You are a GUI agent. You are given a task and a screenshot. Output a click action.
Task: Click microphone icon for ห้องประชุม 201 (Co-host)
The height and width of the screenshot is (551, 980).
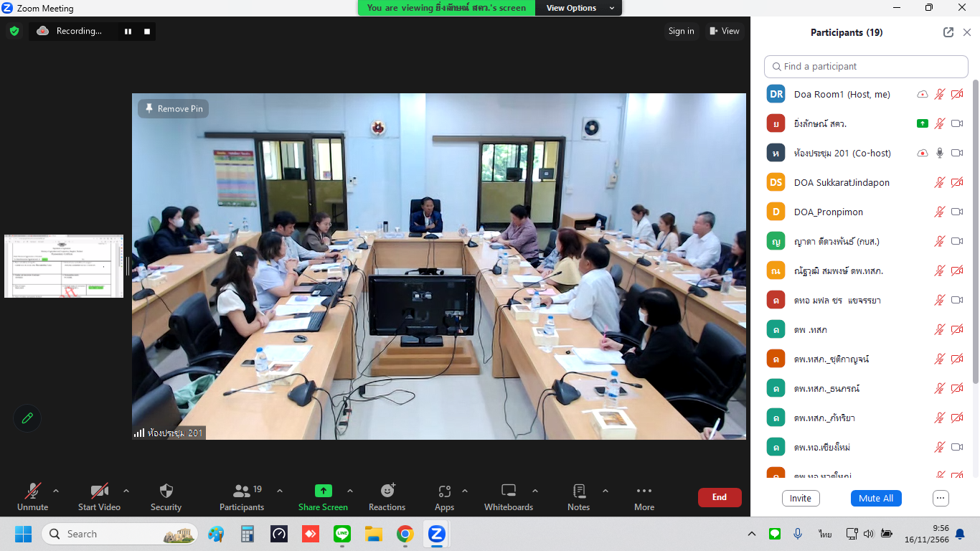(940, 153)
